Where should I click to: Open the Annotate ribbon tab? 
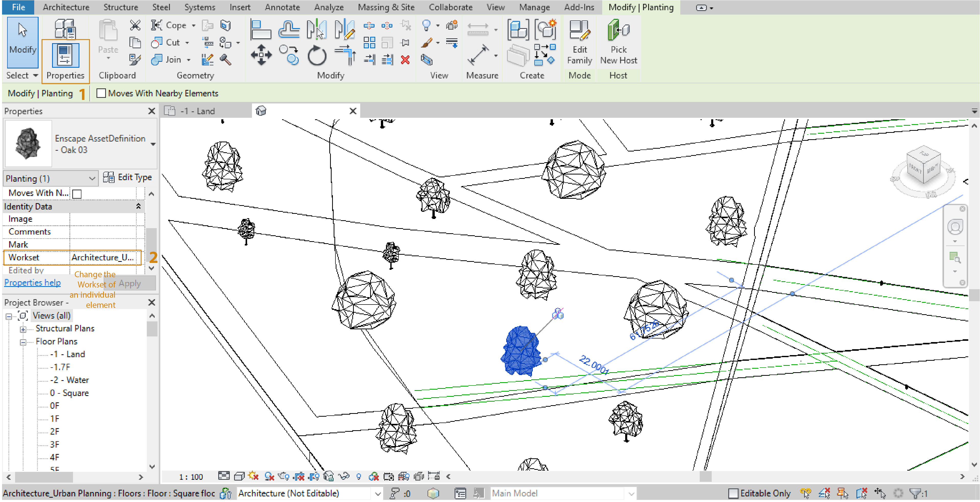(282, 7)
